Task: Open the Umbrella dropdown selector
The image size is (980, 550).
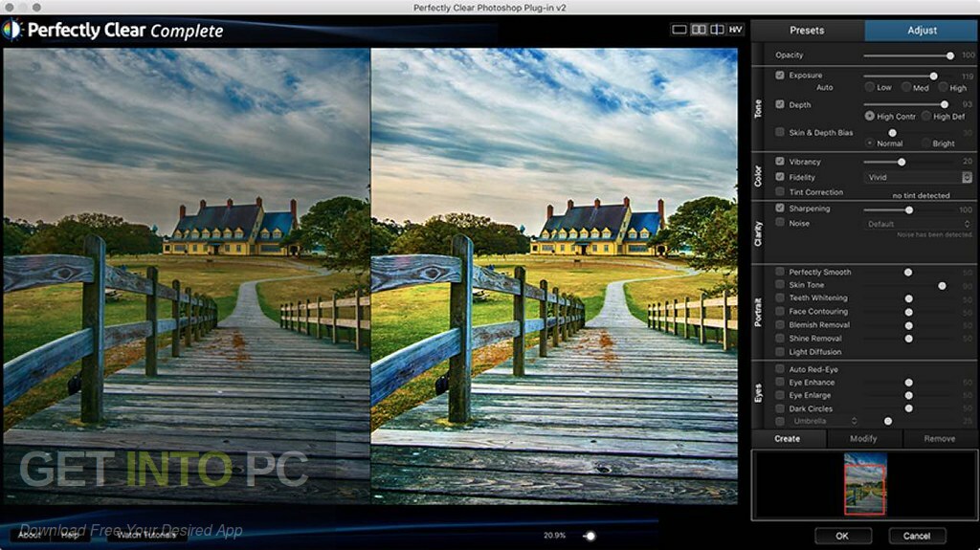Action: pyautogui.click(x=823, y=421)
